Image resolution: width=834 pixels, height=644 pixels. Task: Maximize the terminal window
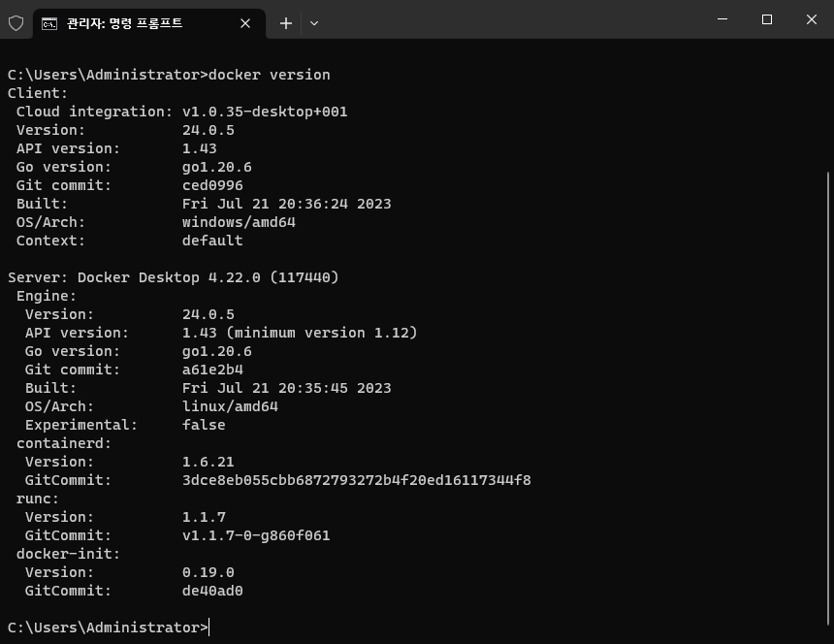coord(766,19)
